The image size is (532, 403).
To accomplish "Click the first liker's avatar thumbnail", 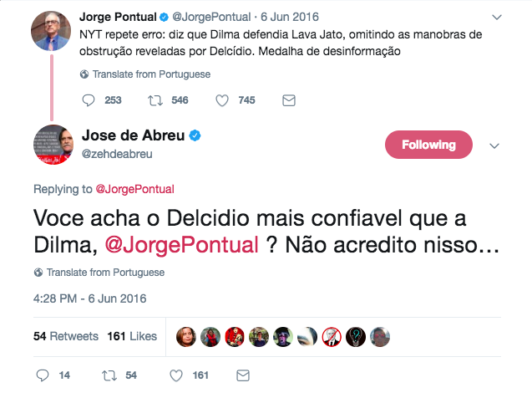I will [x=187, y=336].
